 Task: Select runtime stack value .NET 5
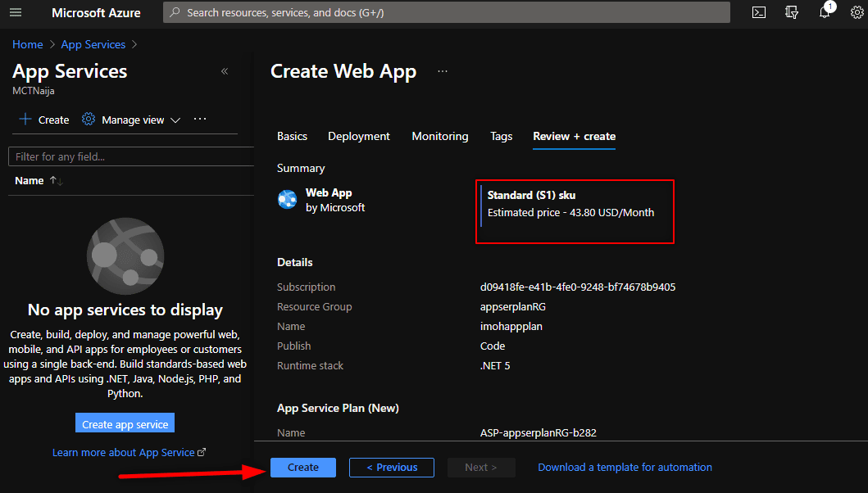pyautogui.click(x=495, y=365)
